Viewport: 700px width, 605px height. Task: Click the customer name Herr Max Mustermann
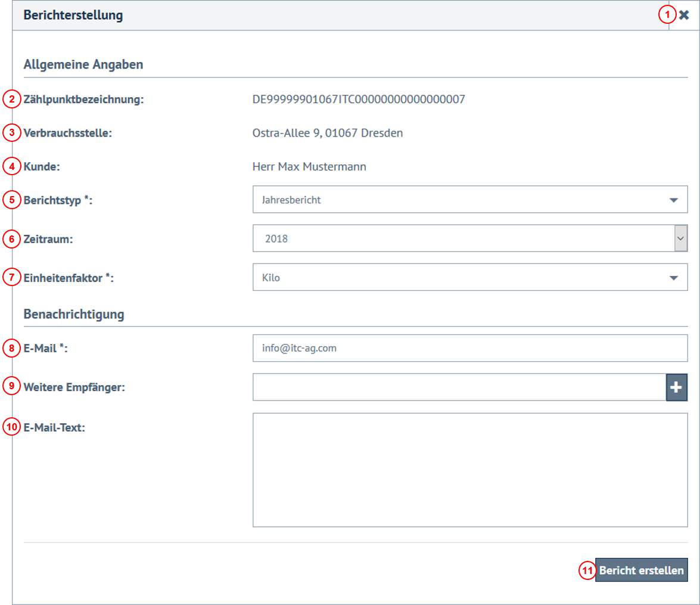[309, 167]
